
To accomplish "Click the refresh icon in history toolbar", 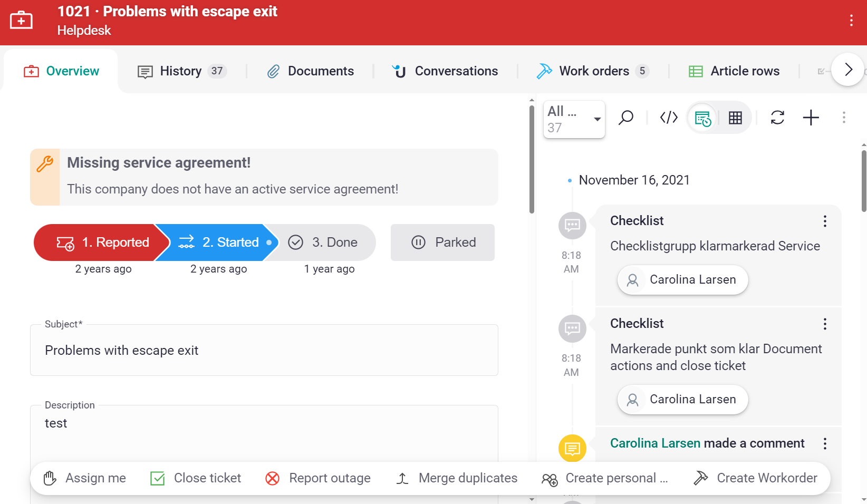I will 777,118.
